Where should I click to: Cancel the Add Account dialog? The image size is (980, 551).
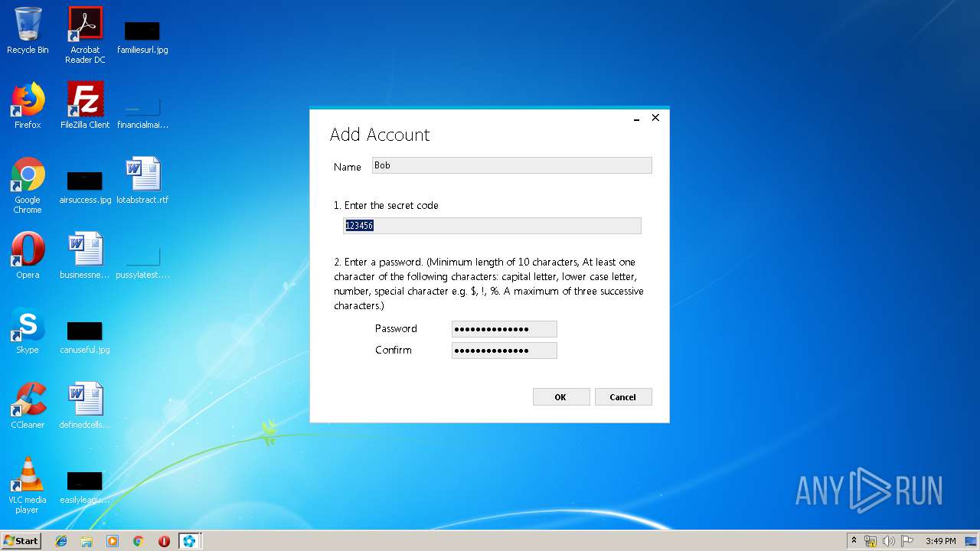click(x=623, y=396)
